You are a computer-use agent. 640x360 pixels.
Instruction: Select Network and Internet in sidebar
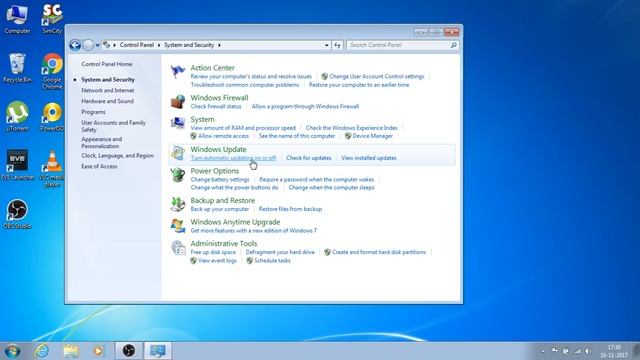coord(107,90)
